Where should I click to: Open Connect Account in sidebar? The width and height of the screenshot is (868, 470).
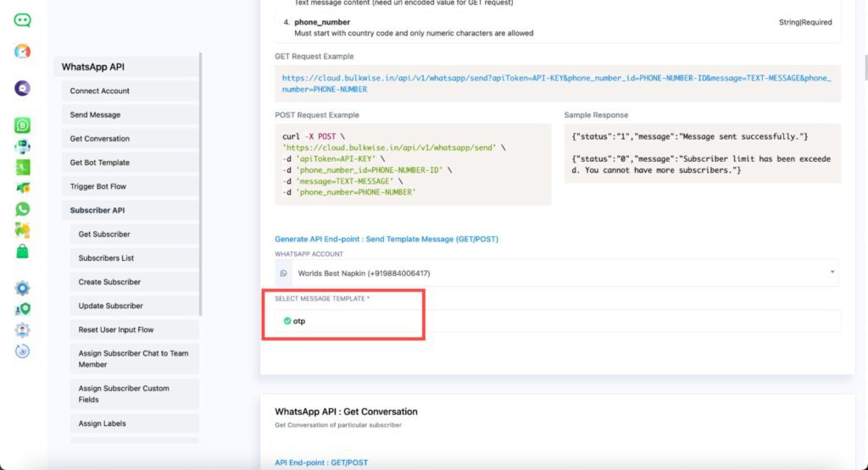[130, 91]
